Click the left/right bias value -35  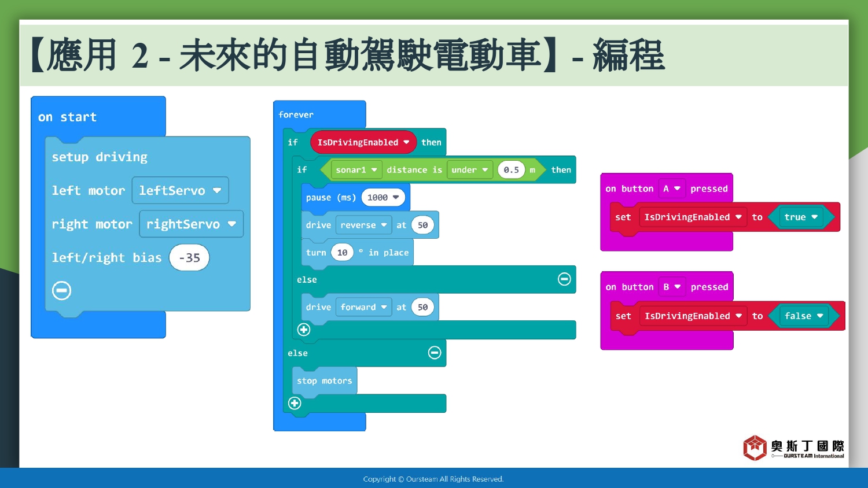tap(189, 257)
